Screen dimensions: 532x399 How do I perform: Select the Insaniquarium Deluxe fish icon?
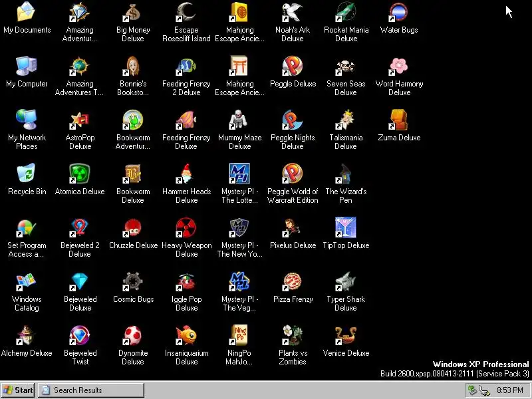pos(186,335)
